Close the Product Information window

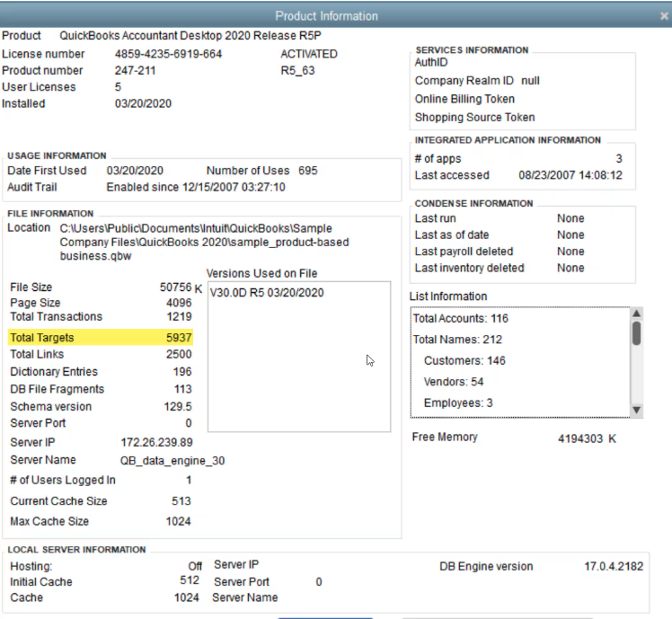[x=664, y=16]
